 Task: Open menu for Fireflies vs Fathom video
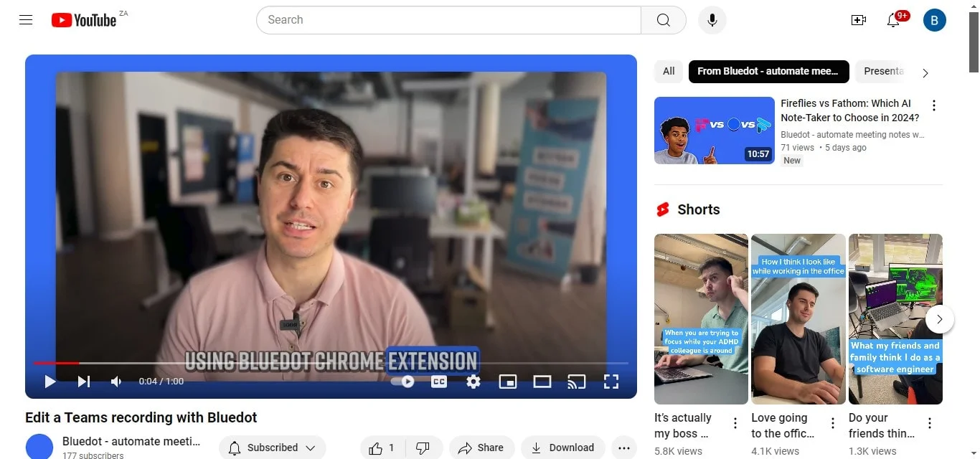934,106
